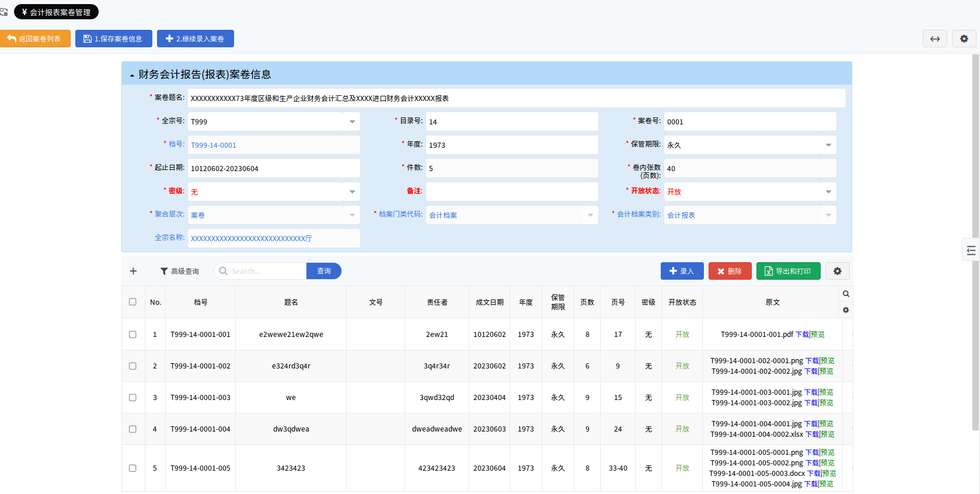The image size is (980, 494).
Task: Click the red 删除 button
Action: point(730,271)
